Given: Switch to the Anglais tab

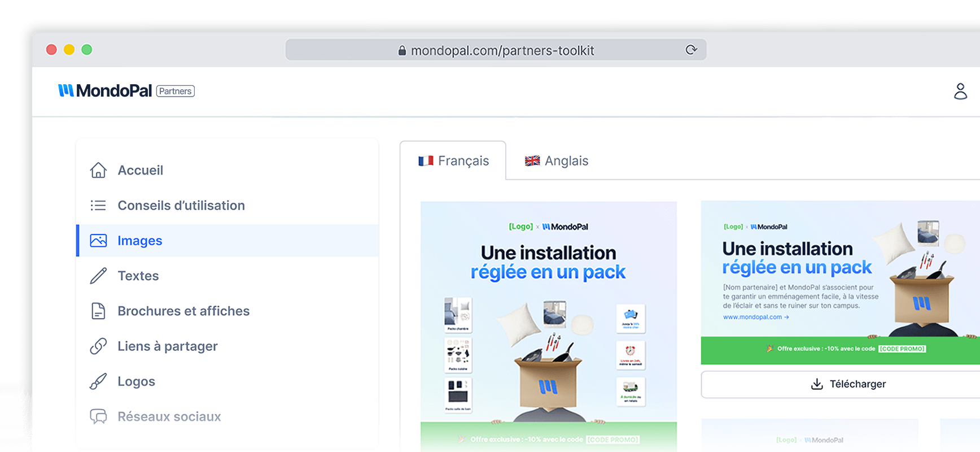Looking at the screenshot, I should point(557,161).
